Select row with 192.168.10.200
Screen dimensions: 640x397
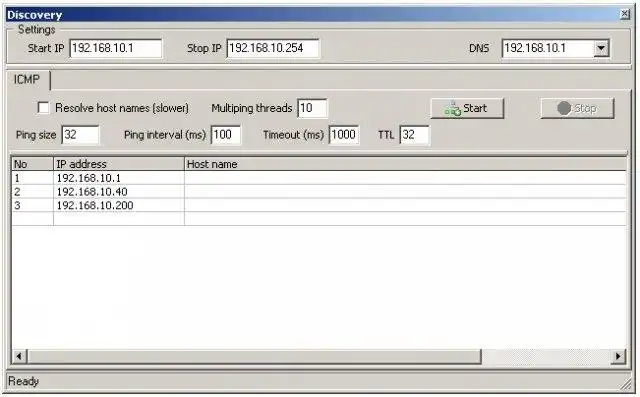319,205
